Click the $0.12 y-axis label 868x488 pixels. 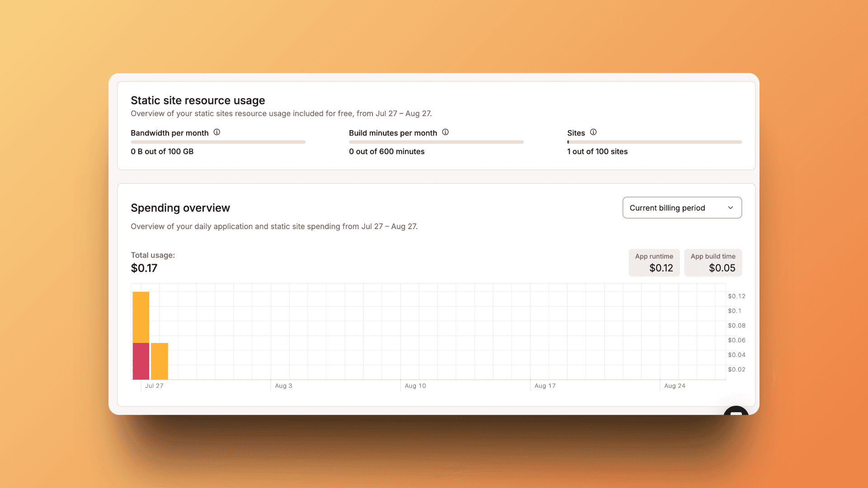pyautogui.click(x=736, y=296)
